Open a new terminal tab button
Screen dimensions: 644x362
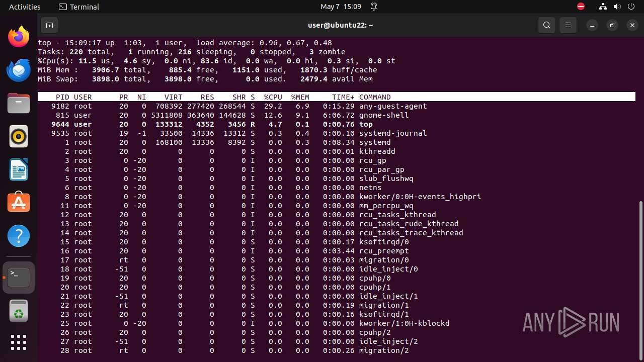[x=49, y=25]
